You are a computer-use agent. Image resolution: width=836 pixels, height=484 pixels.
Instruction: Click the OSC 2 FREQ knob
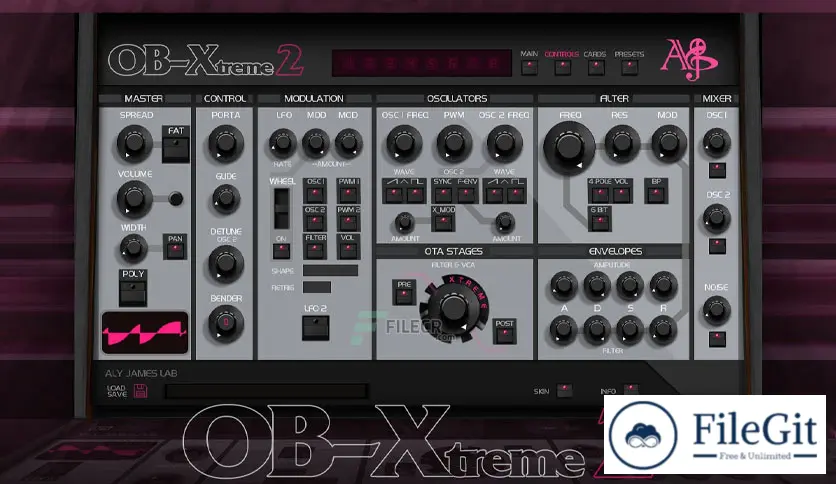point(504,143)
